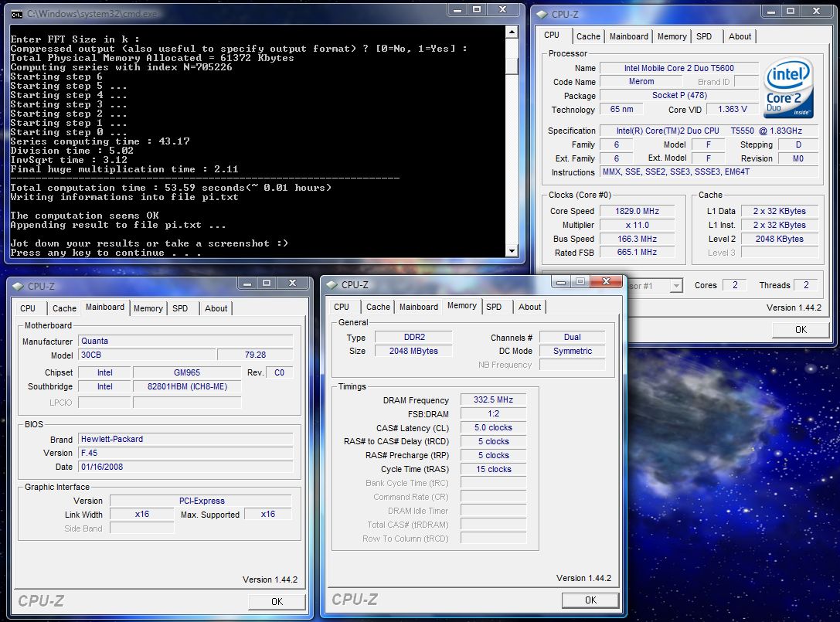Open the Cache tab in the top-right CPU-Z window
This screenshot has height=622, width=840.
[x=588, y=36]
